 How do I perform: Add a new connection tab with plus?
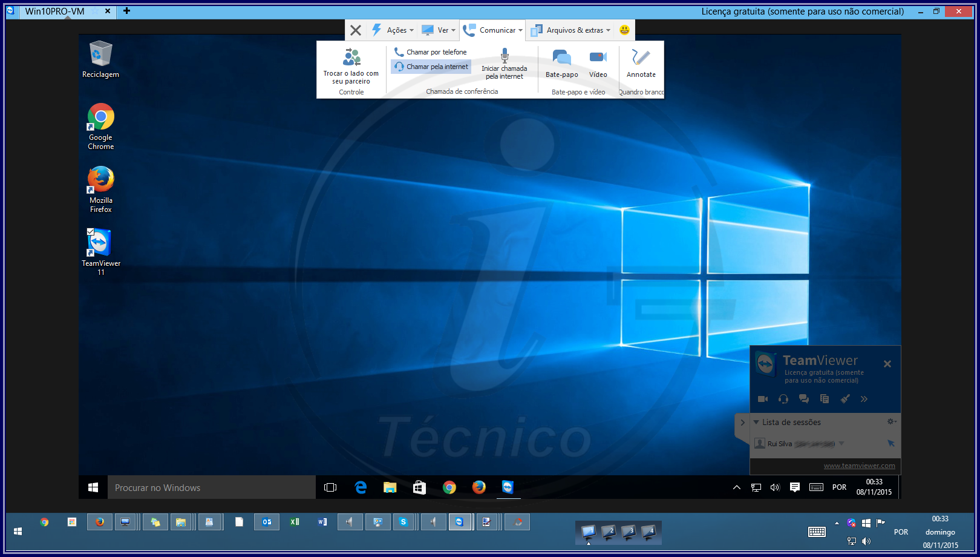127,11
